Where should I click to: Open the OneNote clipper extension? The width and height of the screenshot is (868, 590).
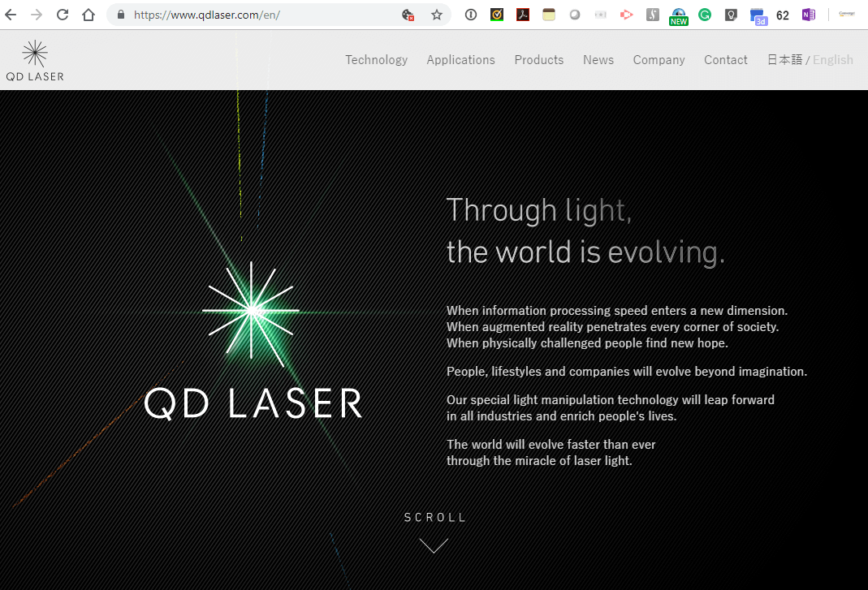[x=808, y=15]
